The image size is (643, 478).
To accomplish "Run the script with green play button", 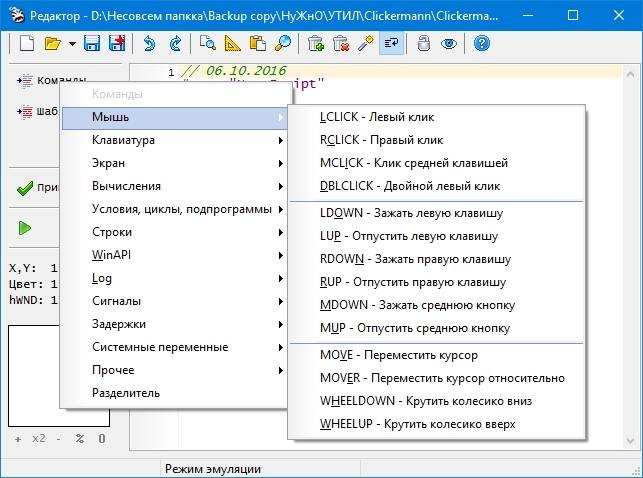I will (25, 228).
